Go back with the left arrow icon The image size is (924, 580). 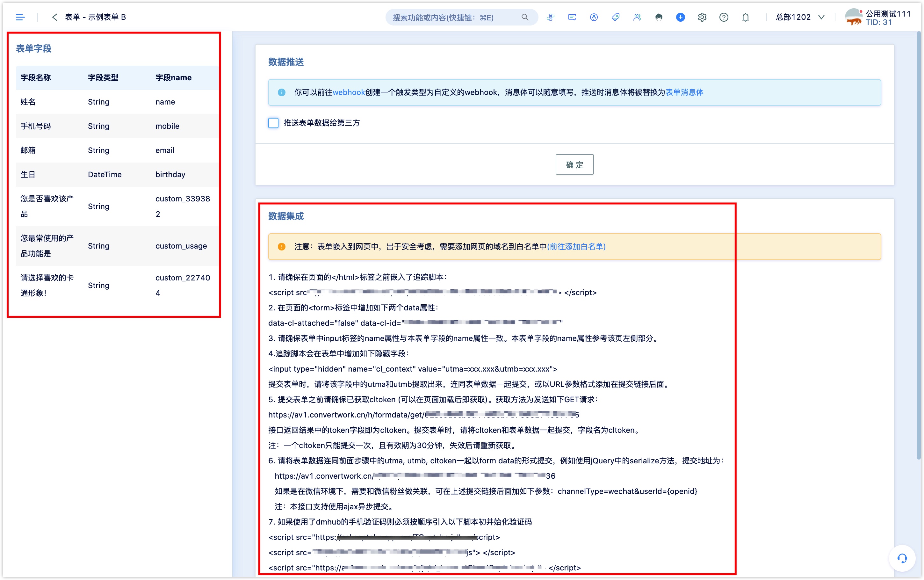pos(55,17)
